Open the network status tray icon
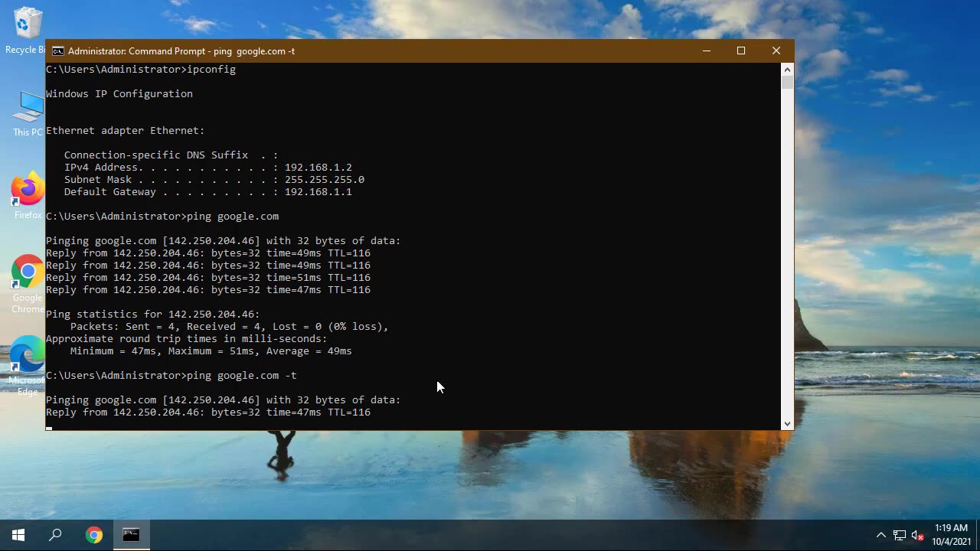The image size is (980, 551). (900, 535)
